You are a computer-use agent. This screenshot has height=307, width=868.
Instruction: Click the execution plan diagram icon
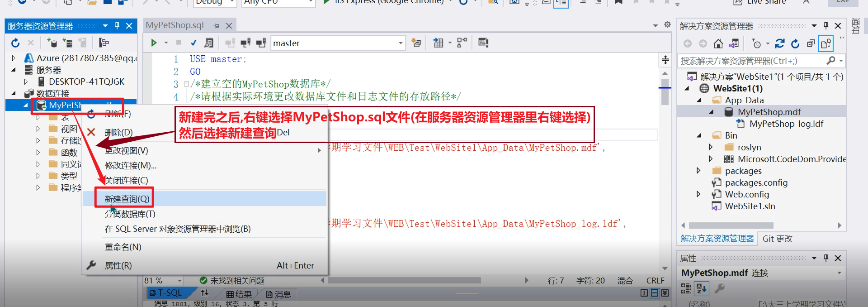[462, 43]
